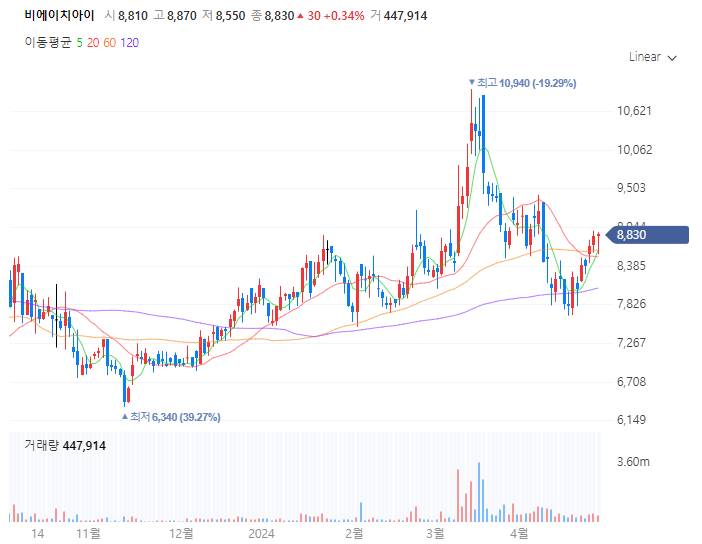Screen dimensions: 702x544
Task: Click the 2월 date axis label
Action: tap(355, 533)
